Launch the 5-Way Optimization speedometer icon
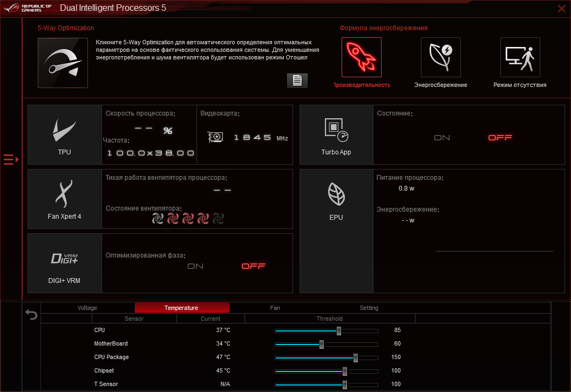Image resolution: width=571 pixels, height=392 pixels. [63, 63]
